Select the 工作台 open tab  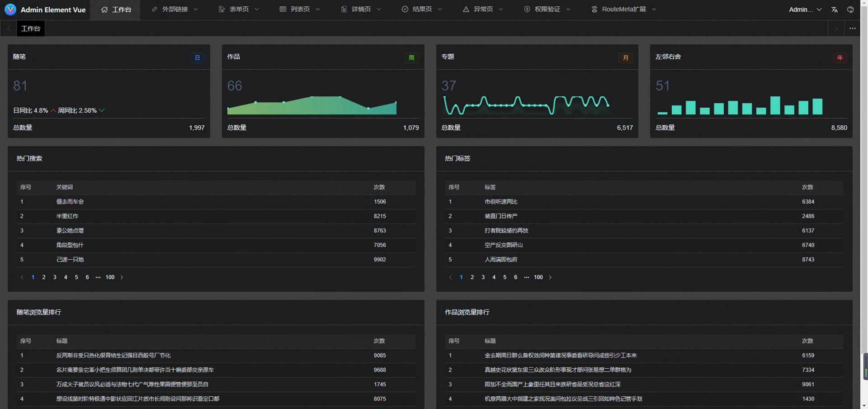[31, 29]
